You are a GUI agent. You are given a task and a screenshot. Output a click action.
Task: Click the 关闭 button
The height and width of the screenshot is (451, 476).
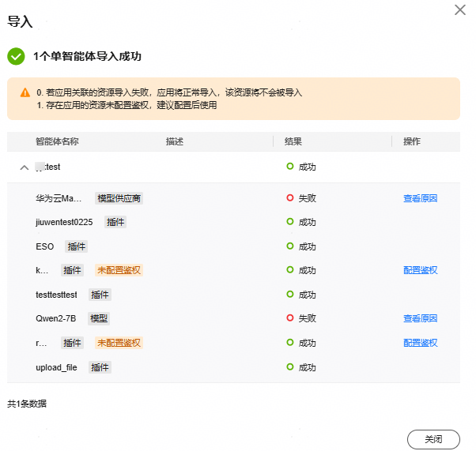[x=433, y=439]
